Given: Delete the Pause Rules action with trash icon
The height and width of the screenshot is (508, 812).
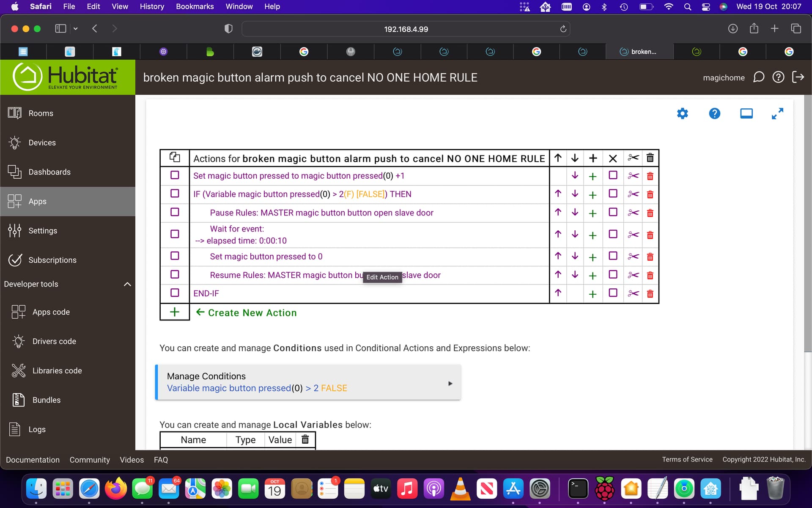Looking at the screenshot, I should pyautogui.click(x=650, y=213).
